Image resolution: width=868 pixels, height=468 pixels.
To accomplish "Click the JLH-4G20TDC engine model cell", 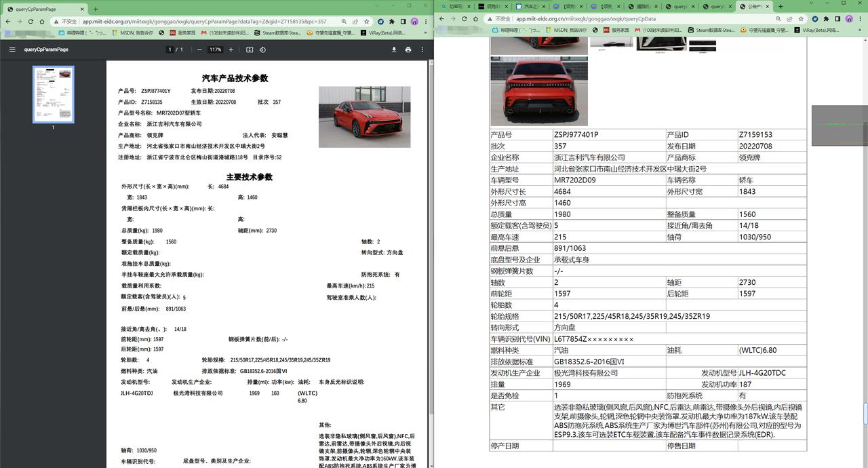I will 772,373.
